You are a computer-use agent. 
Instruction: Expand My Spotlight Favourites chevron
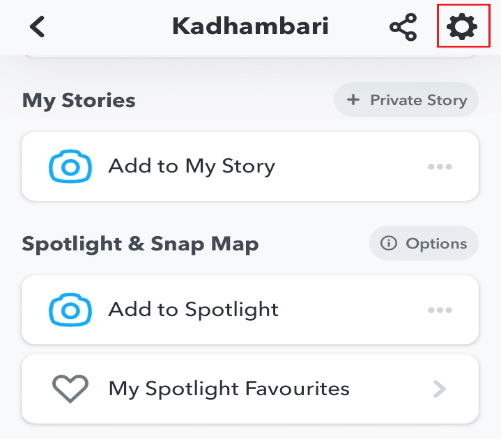coord(440,389)
